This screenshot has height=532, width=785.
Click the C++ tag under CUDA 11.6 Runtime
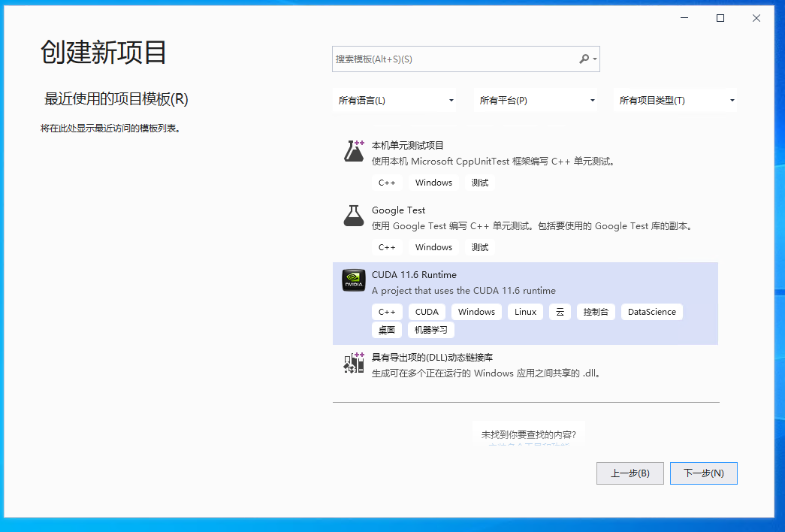tap(387, 312)
